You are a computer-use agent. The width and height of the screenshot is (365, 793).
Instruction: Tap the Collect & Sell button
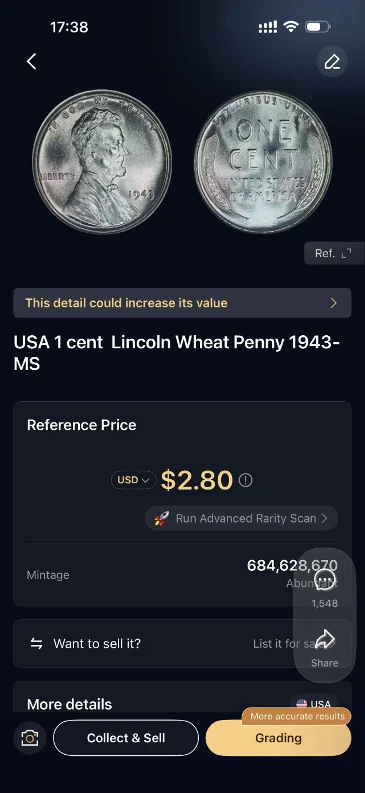pyautogui.click(x=126, y=738)
